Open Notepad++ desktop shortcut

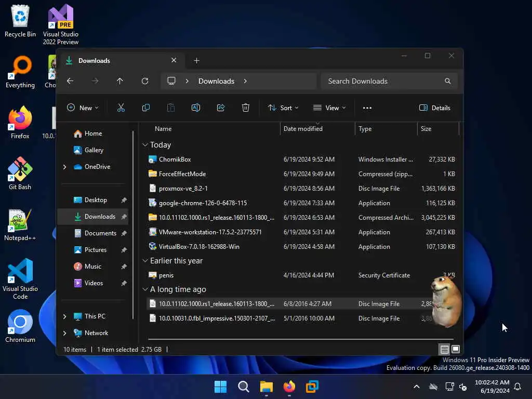(20, 224)
